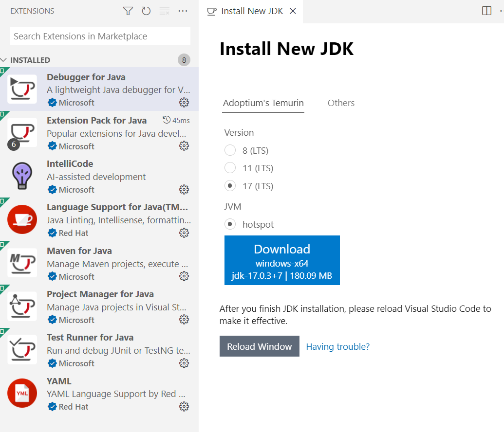Click the Project Manager for Java icon
504x432 pixels.
22,306
